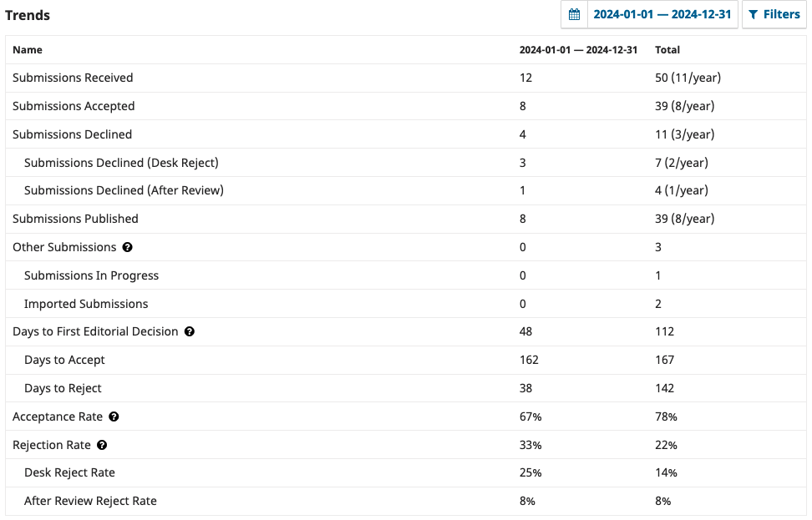This screenshot has width=812, height=520.
Task: Click the calendar icon beside the date range
Action: coord(574,15)
